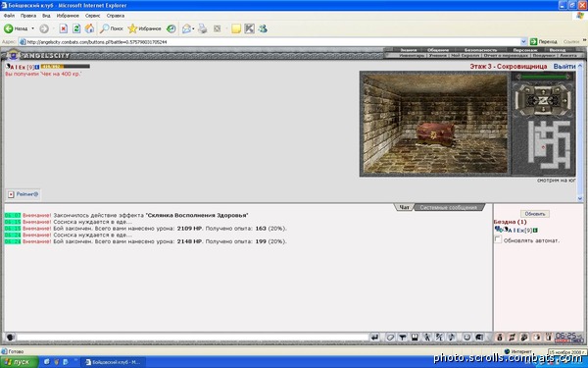Open the treasure chest in dungeon view

click(x=435, y=133)
